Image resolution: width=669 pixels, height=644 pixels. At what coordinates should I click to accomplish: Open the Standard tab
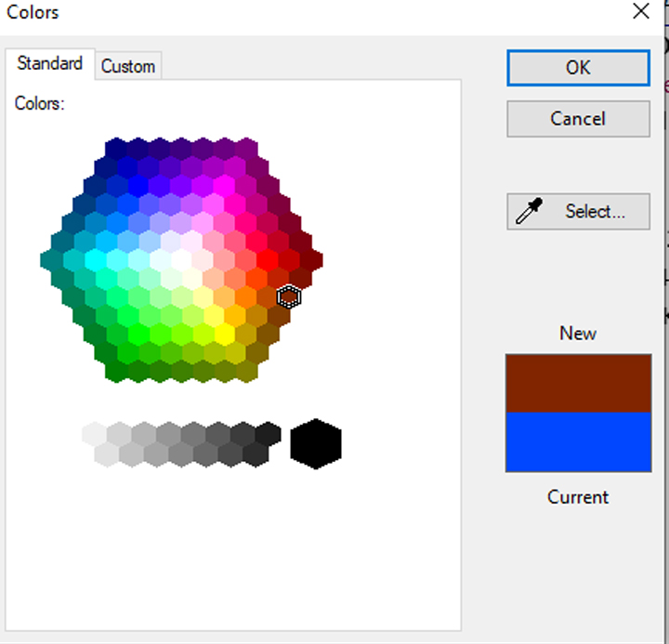point(50,64)
